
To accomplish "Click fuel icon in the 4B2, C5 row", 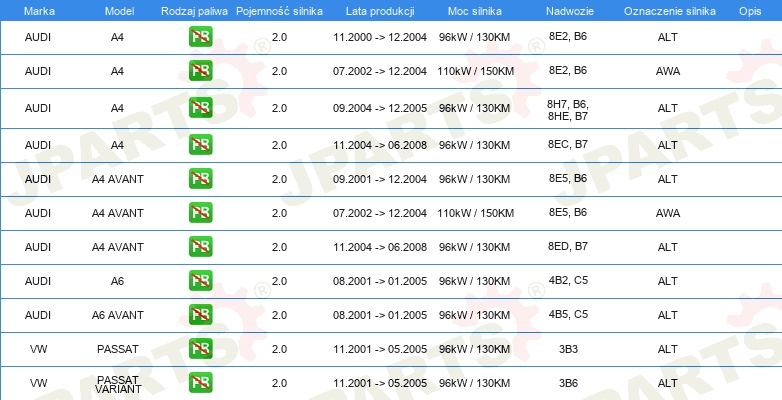I will click(x=200, y=280).
